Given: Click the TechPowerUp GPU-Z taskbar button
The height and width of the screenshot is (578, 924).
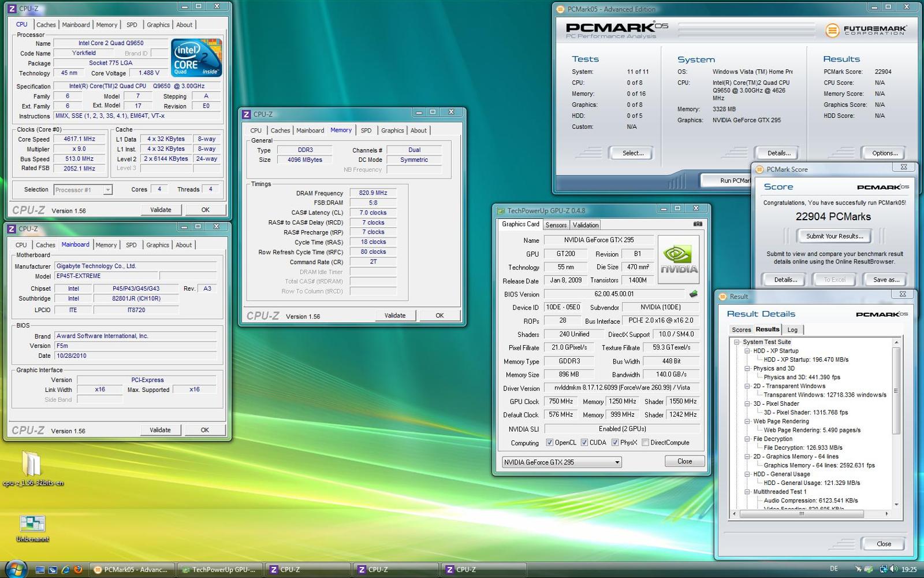Looking at the screenshot, I should tap(220, 569).
